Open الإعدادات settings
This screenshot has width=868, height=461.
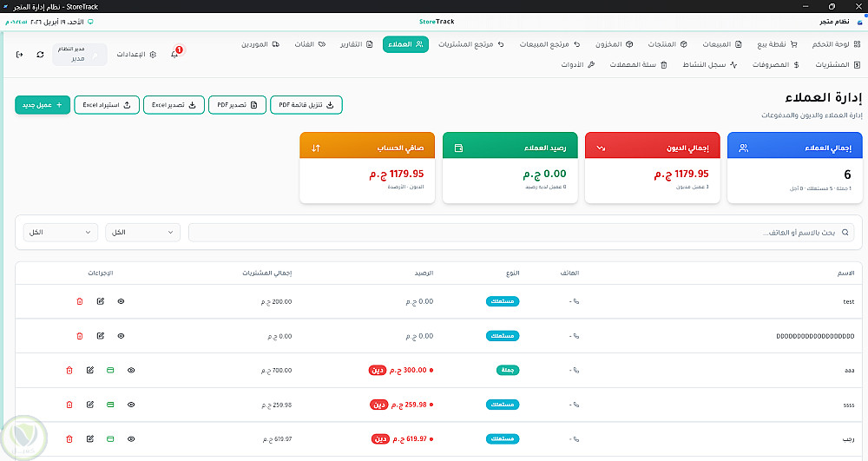(136, 54)
